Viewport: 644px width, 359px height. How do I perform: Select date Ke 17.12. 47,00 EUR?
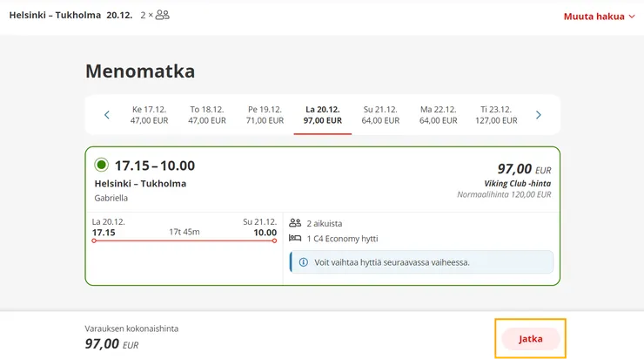[x=149, y=115]
